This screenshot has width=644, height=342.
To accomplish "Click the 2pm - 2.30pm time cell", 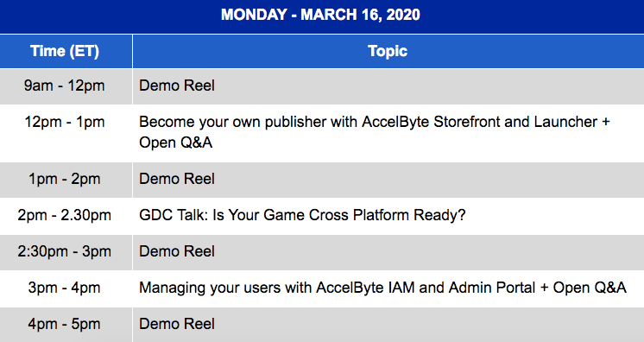I will (65, 215).
